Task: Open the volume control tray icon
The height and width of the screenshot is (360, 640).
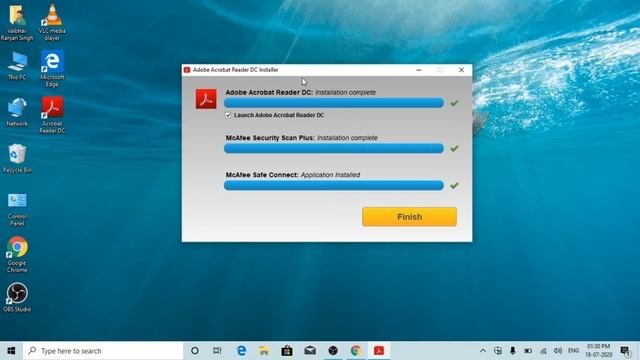Action: [x=558, y=351]
